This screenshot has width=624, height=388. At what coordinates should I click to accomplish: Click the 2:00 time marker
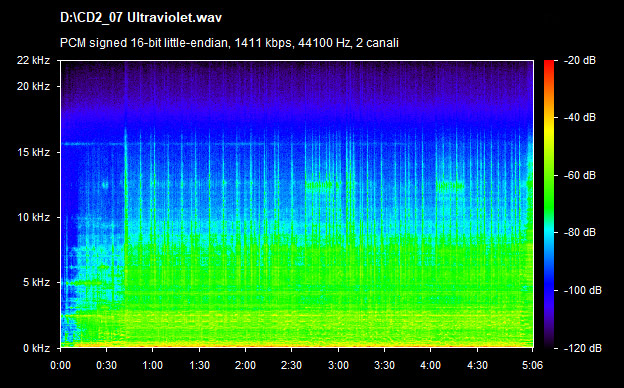[245, 365]
